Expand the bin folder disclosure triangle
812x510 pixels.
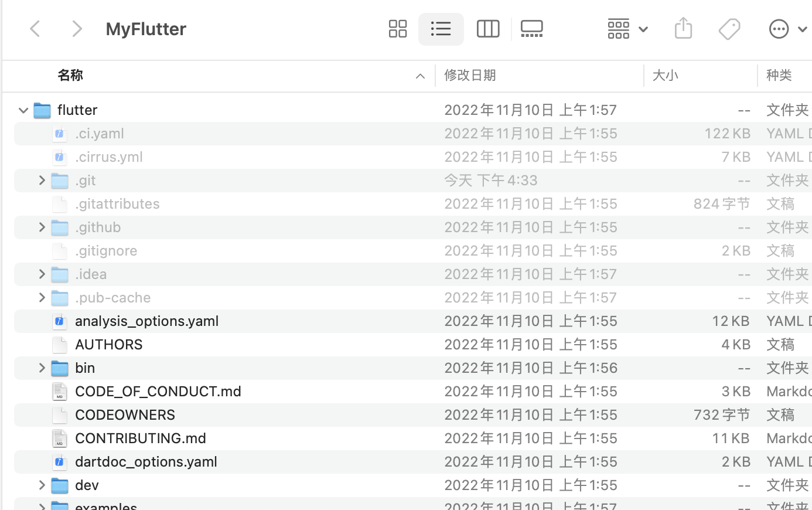click(42, 368)
